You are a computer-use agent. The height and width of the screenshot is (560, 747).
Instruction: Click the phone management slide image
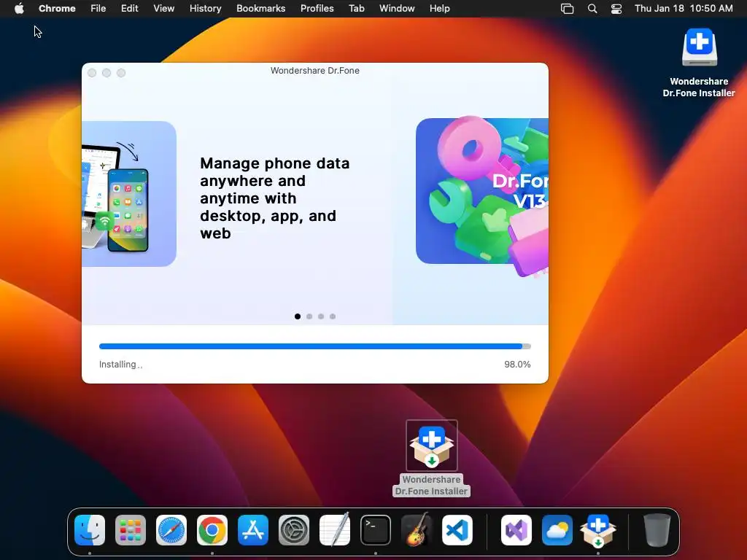tap(129, 193)
